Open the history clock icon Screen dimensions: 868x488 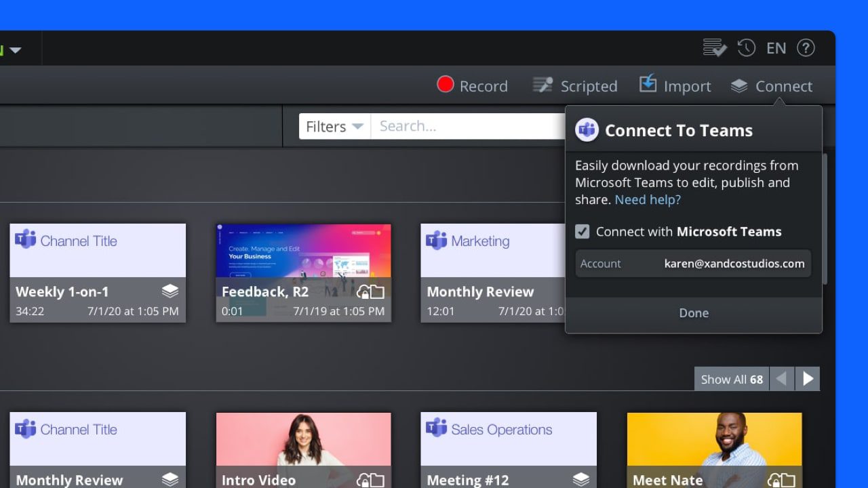point(746,48)
